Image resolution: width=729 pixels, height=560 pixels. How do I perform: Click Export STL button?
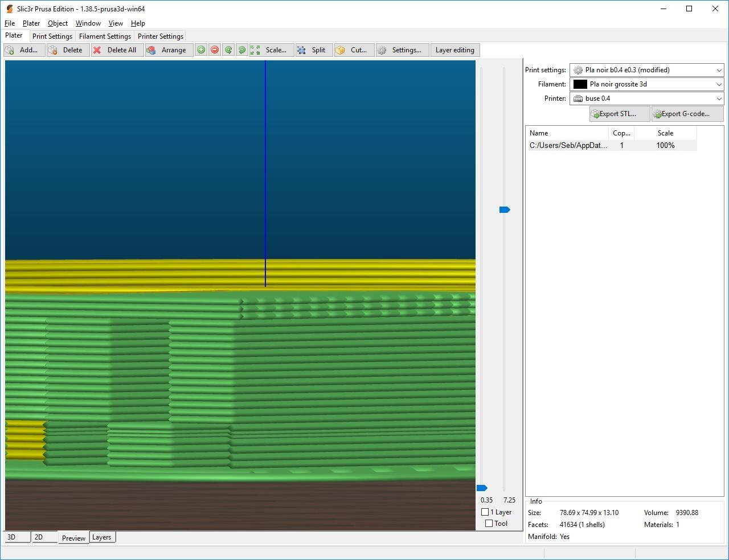(x=619, y=114)
